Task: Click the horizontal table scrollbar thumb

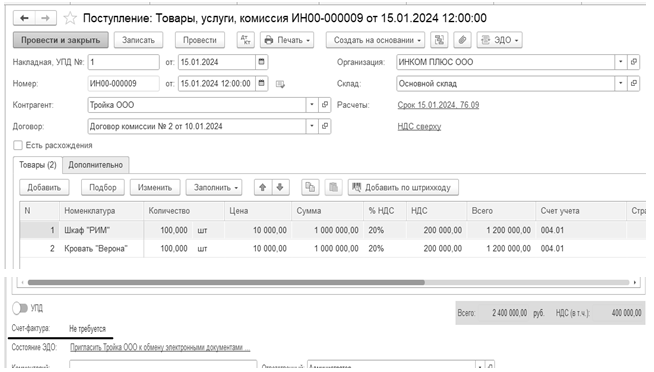Action: [x=226, y=282]
